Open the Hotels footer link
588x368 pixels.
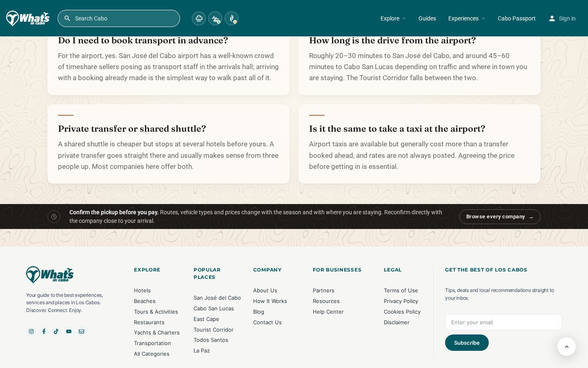pos(142,290)
